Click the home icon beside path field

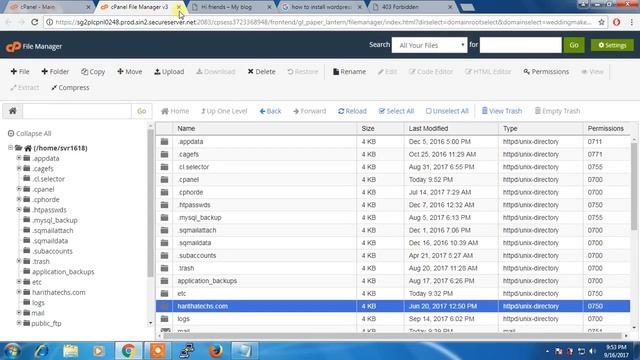(13, 111)
